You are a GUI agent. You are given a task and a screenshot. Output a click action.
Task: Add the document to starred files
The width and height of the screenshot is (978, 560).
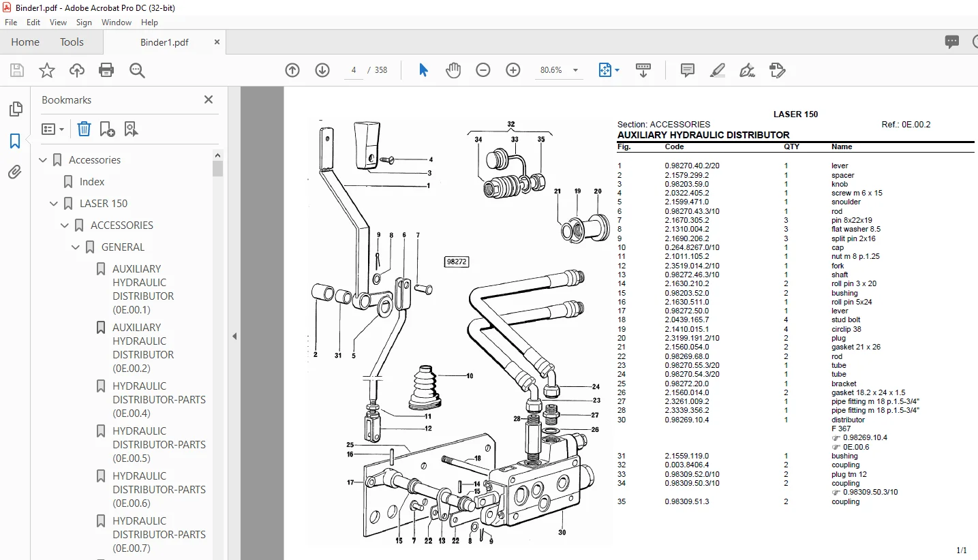tap(47, 70)
